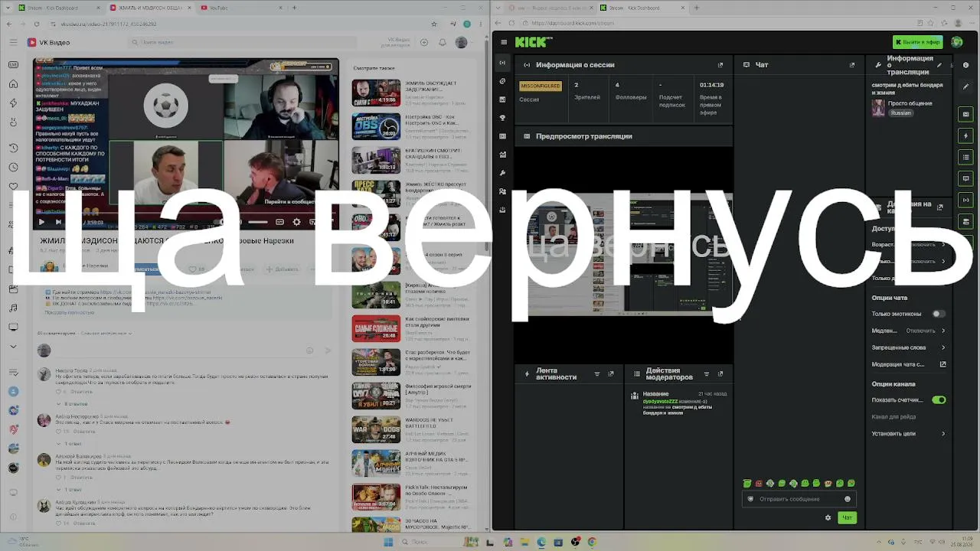The height and width of the screenshot is (551, 980).
Task: Pop out the Действия модераторов panel
Action: [x=720, y=374]
